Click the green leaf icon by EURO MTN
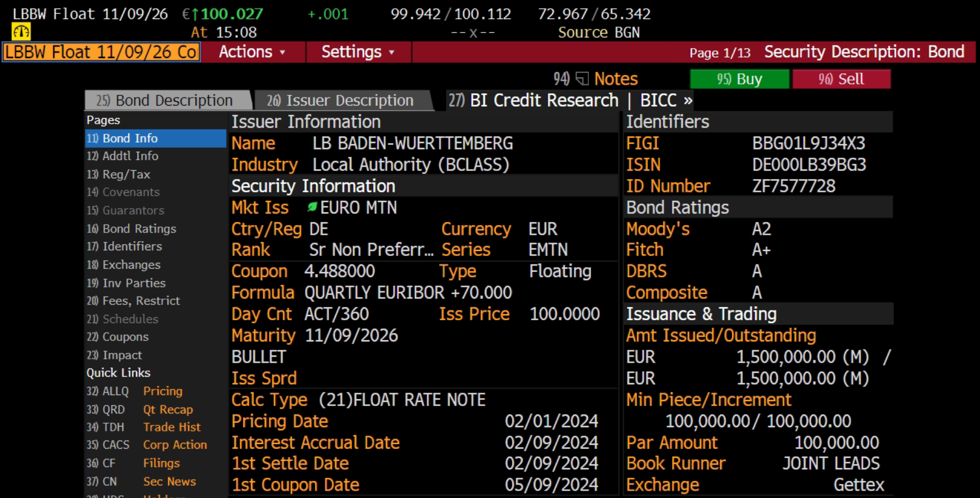Image resolution: width=980 pixels, height=498 pixels. 312,207
